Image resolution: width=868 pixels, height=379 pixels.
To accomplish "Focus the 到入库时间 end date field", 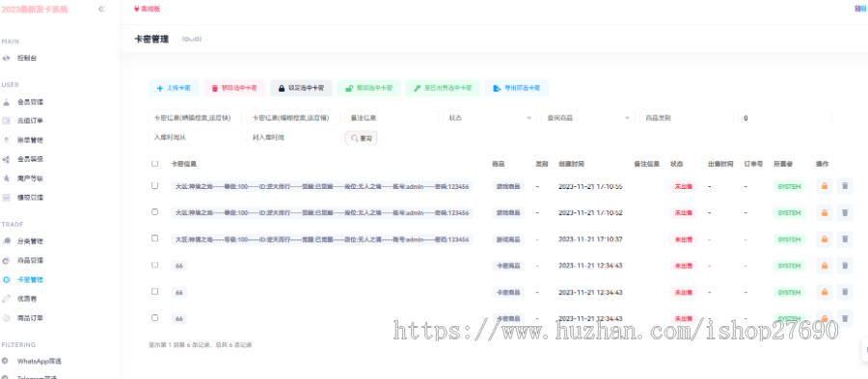I will [293, 138].
